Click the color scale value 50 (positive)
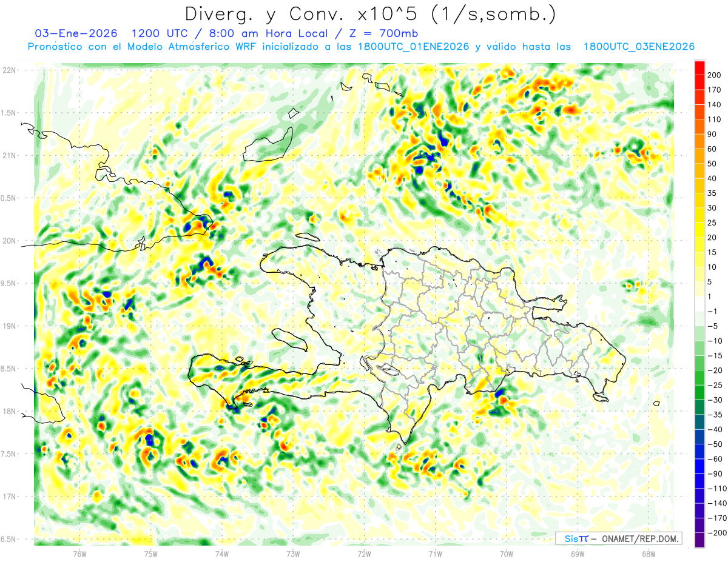The image size is (728, 562). click(713, 164)
